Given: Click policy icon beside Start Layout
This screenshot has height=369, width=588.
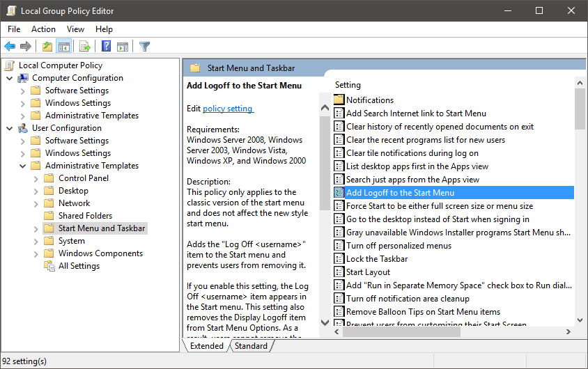Looking at the screenshot, I should (x=339, y=272).
